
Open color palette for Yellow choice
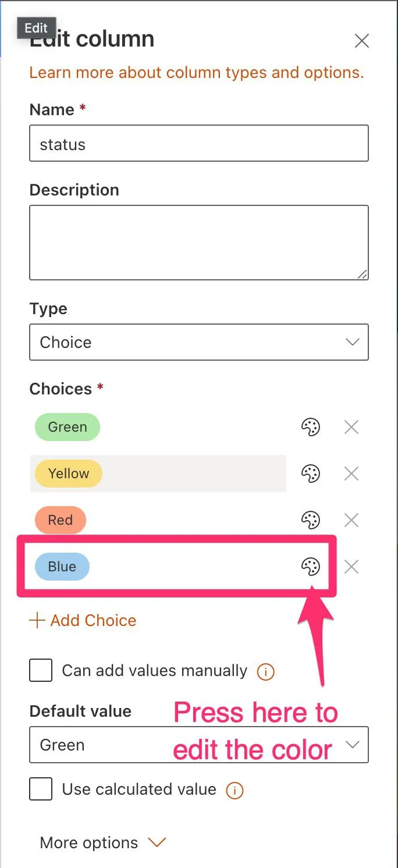(310, 474)
